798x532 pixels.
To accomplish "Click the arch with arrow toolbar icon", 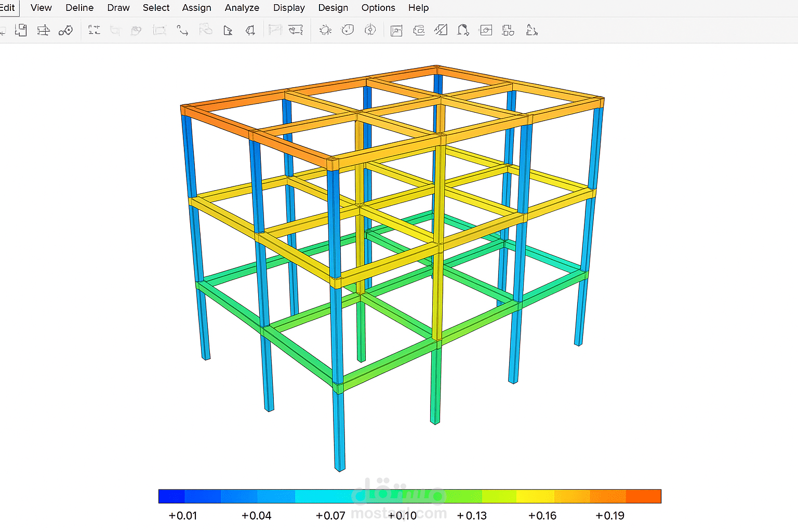I will tap(463, 30).
